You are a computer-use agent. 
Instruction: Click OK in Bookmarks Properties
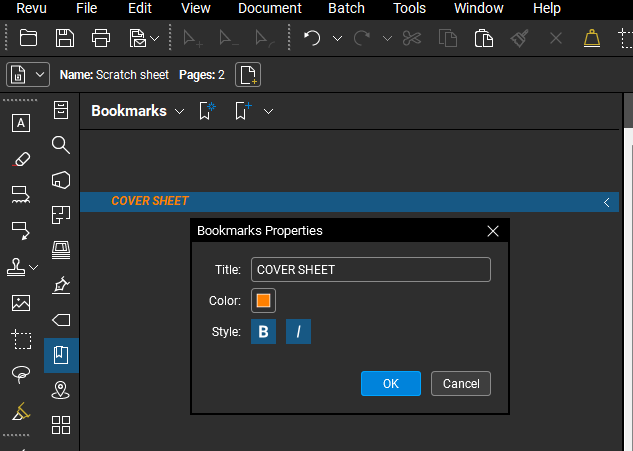click(391, 384)
